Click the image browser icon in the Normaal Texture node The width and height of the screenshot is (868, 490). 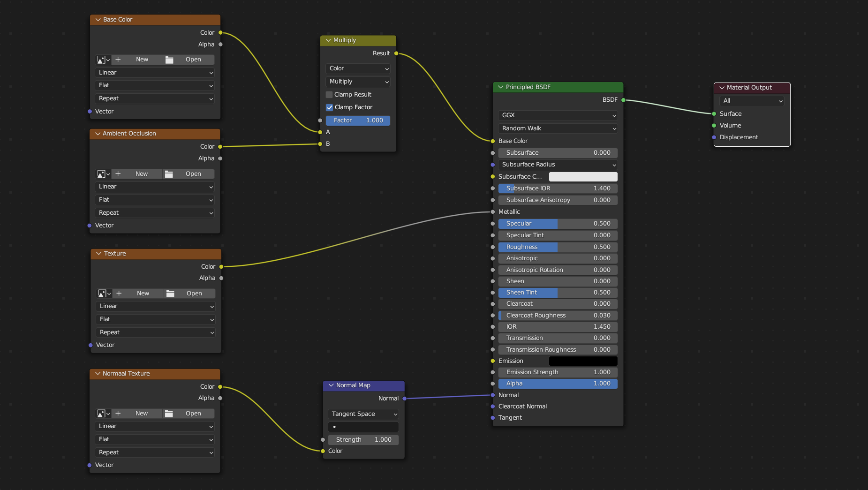coord(103,413)
